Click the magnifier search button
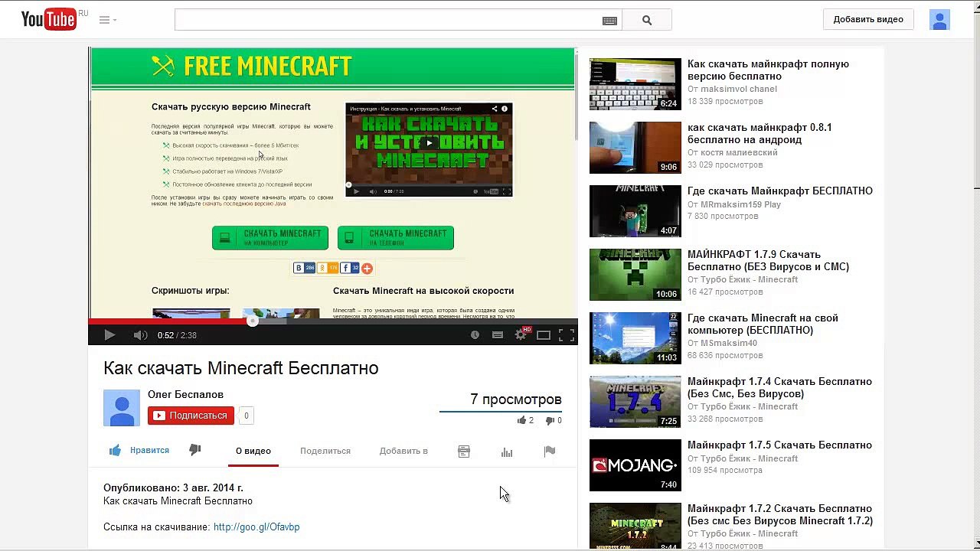Image resolution: width=980 pixels, height=551 pixels. (647, 21)
